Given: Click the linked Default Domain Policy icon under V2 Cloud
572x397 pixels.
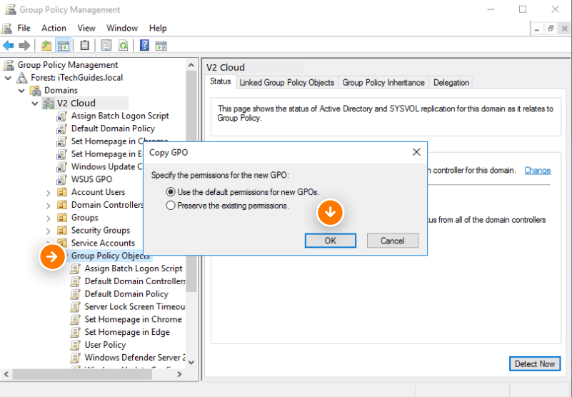Looking at the screenshot, I should (x=61, y=128).
